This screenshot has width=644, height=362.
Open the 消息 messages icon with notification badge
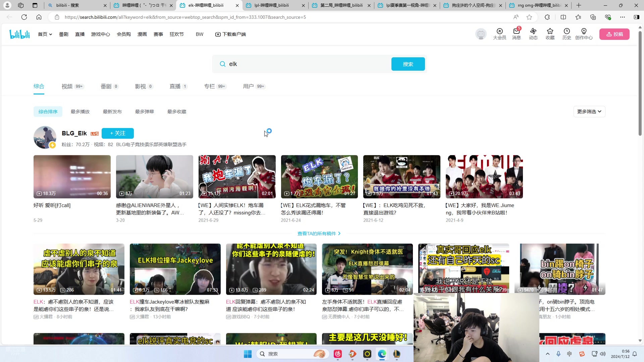[516, 34]
